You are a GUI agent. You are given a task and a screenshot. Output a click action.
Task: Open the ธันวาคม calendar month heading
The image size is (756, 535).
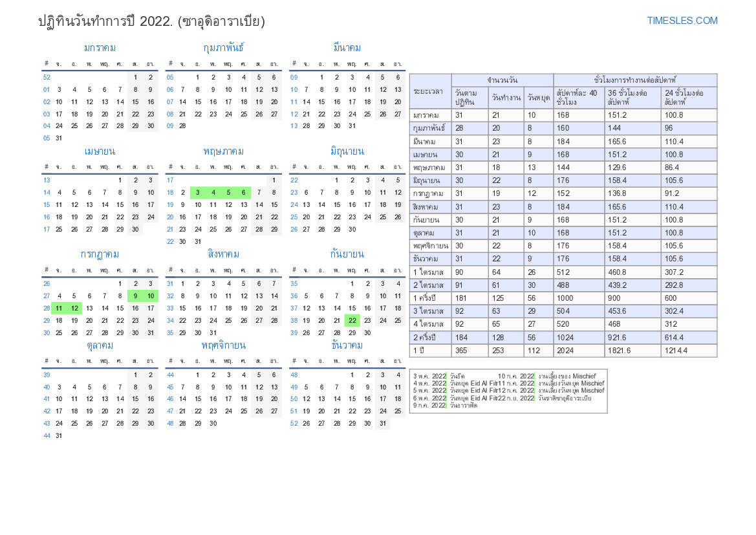347,345
